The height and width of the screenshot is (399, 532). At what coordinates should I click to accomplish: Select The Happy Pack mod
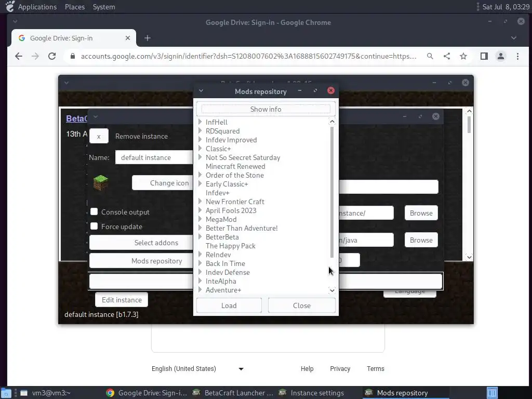[230, 246]
